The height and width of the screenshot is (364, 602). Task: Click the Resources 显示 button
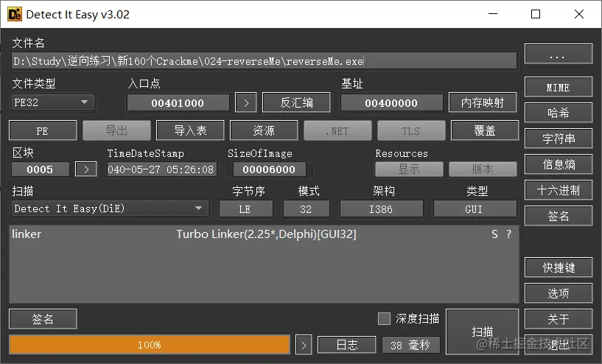click(409, 169)
